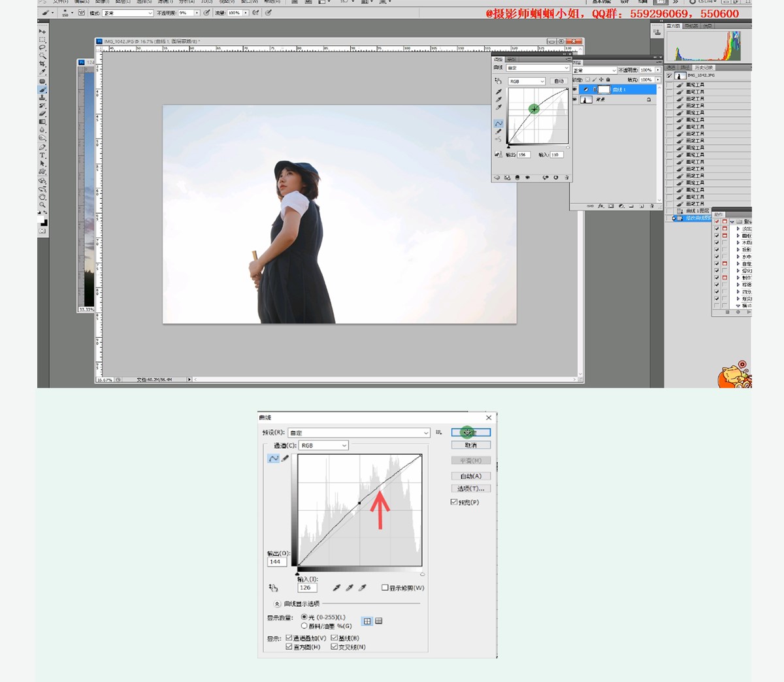Open the Actions panel tab
This screenshot has width=784, height=682.
[719, 214]
